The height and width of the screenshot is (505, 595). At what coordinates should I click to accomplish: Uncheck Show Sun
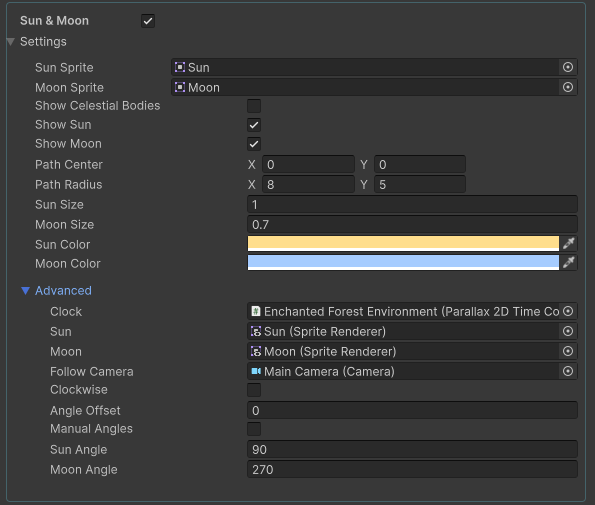[254, 125]
